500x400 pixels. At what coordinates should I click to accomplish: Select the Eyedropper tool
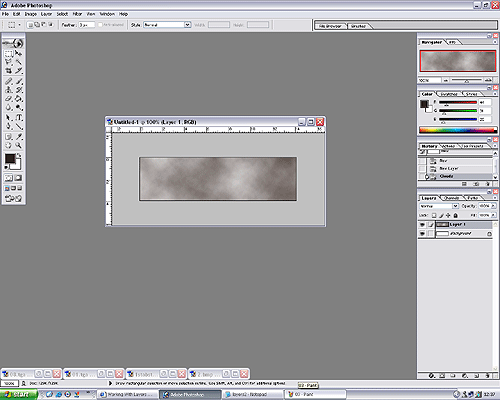19,137
